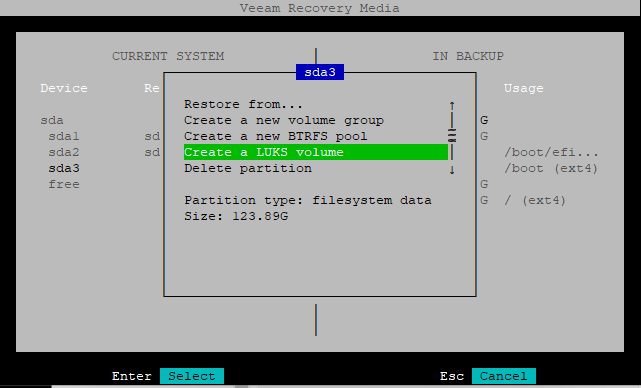Click the blue 'sda3' dialog title

[320, 72]
